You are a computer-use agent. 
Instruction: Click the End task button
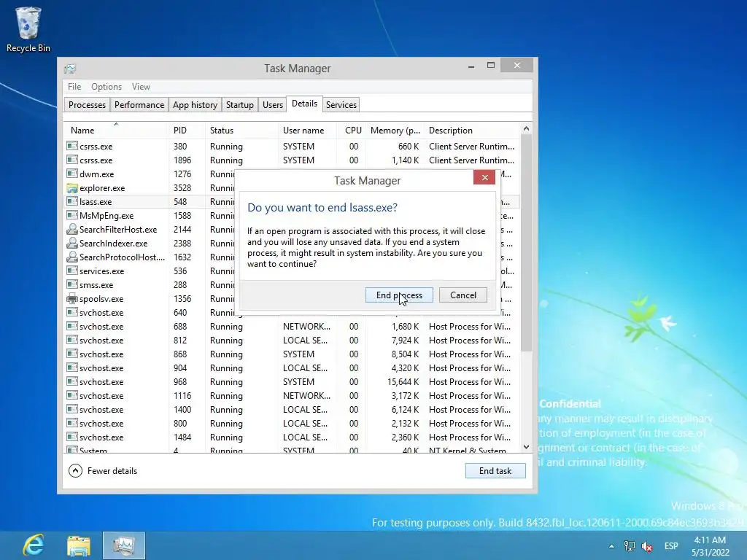click(495, 471)
